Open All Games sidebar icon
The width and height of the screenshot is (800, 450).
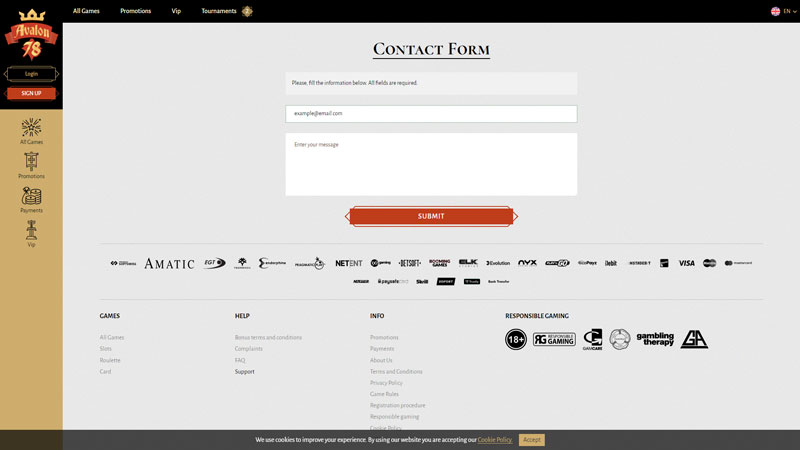31,128
